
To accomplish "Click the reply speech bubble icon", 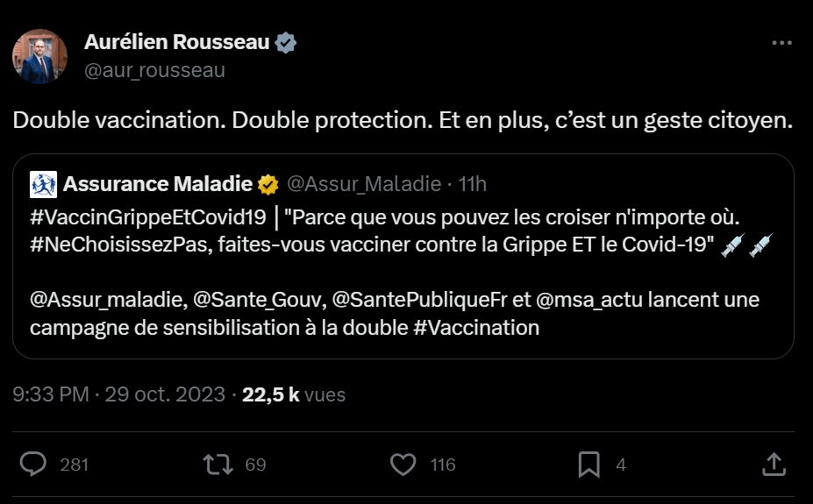I will (x=33, y=464).
